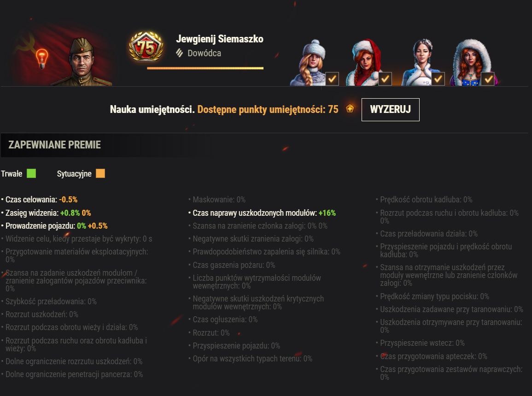The image size is (532, 396).
Task: Toggle checkbox on fur hood crew member
Action: coord(488,79)
